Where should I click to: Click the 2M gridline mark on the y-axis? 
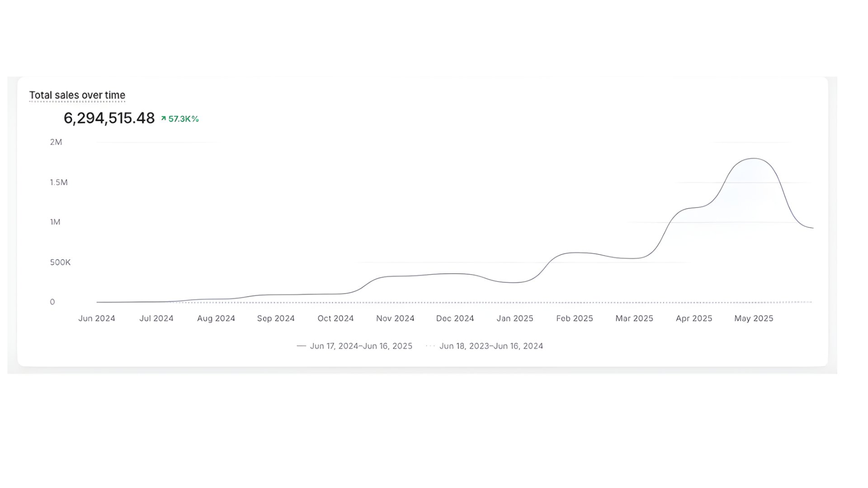(x=56, y=142)
